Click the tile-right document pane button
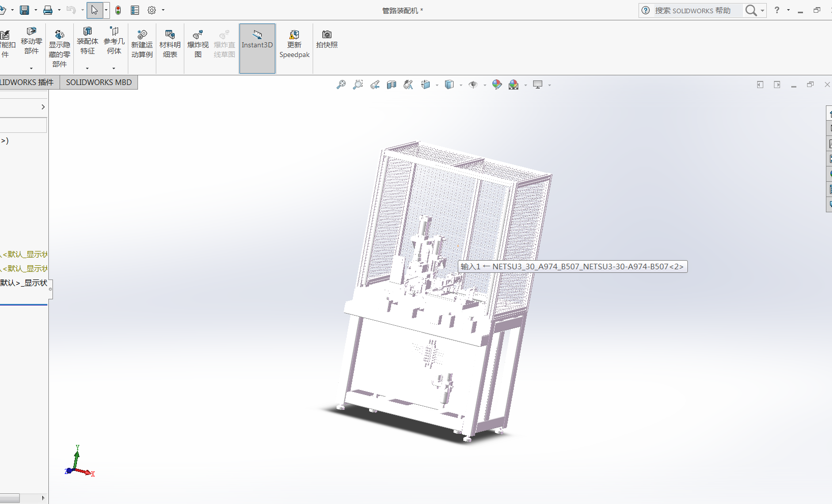832x504 pixels. 777,85
